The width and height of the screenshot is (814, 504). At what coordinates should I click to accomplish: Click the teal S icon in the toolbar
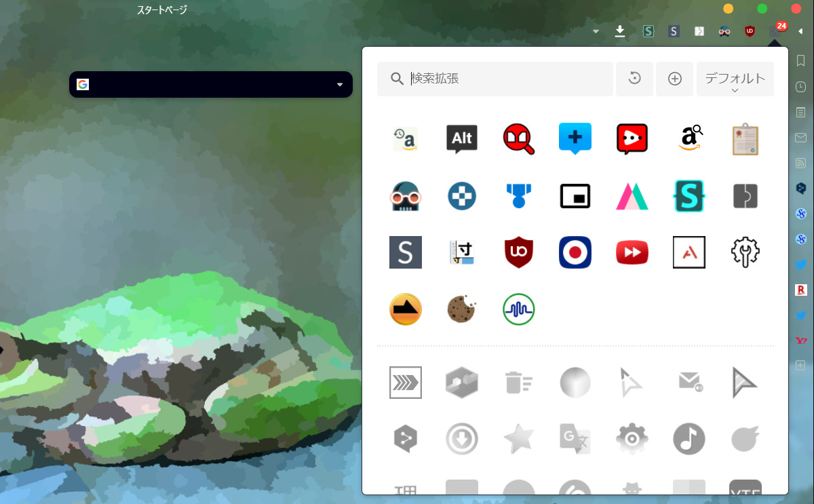tap(648, 31)
